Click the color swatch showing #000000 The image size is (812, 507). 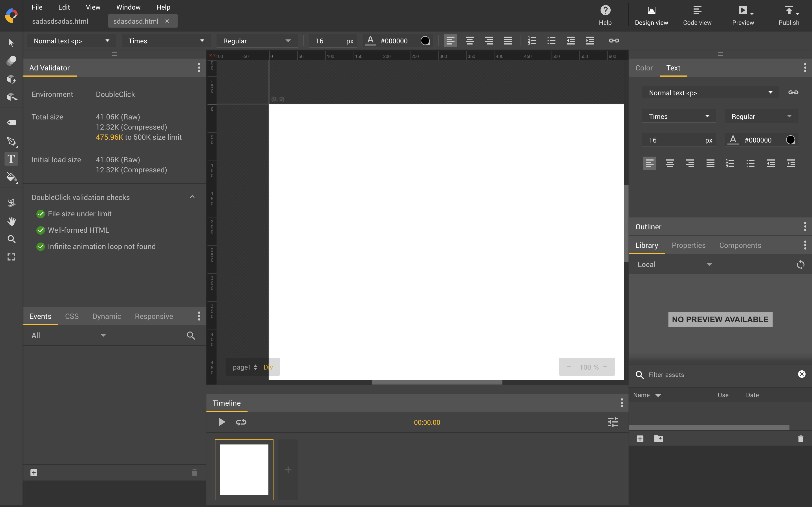click(425, 40)
